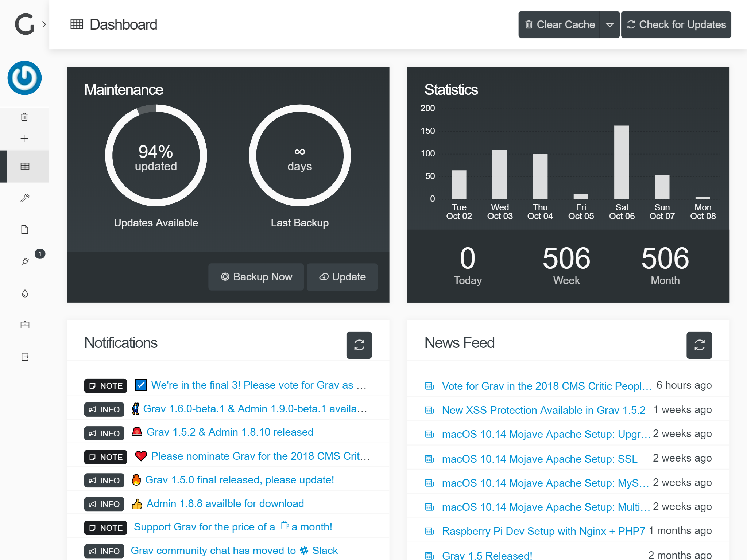
Task: Open the Themes droplet icon in sidebar
Action: click(25, 293)
